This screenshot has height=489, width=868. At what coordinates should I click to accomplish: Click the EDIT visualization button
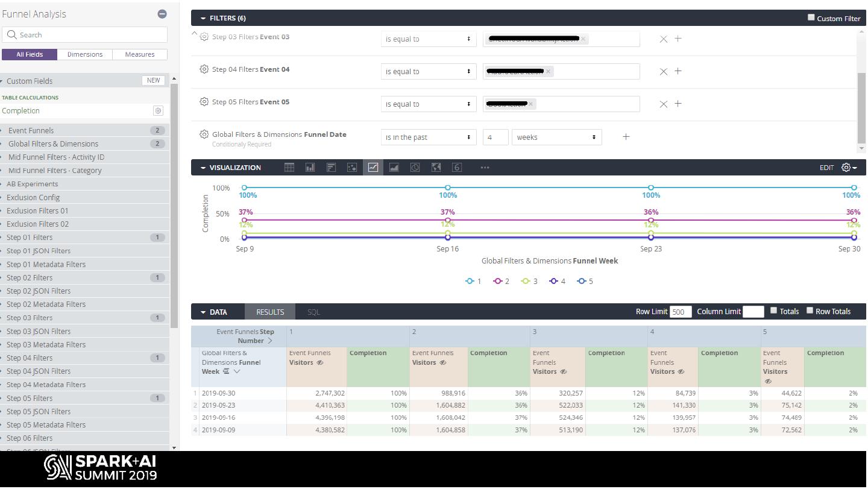[826, 168]
